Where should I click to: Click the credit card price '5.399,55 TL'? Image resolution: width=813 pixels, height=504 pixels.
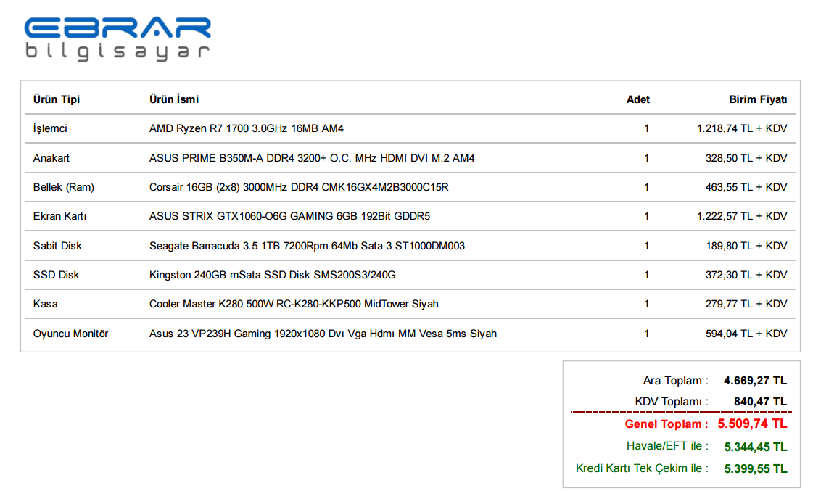click(756, 468)
